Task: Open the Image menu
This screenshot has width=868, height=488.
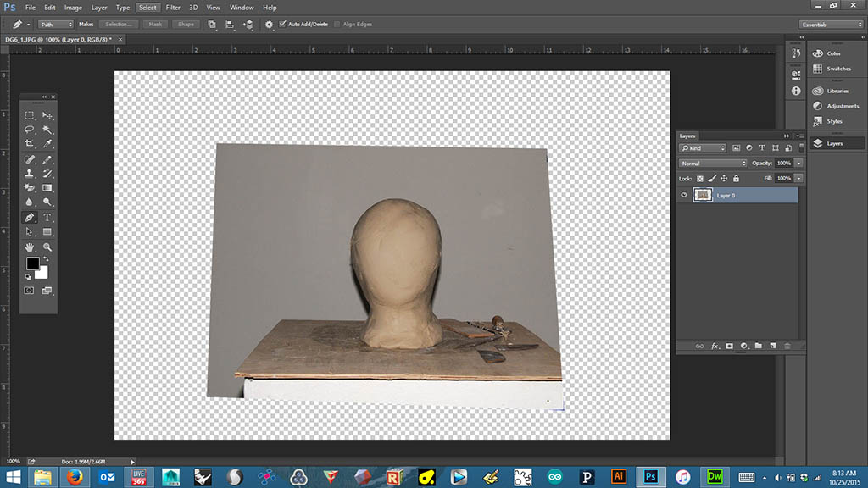Action: pos(74,8)
